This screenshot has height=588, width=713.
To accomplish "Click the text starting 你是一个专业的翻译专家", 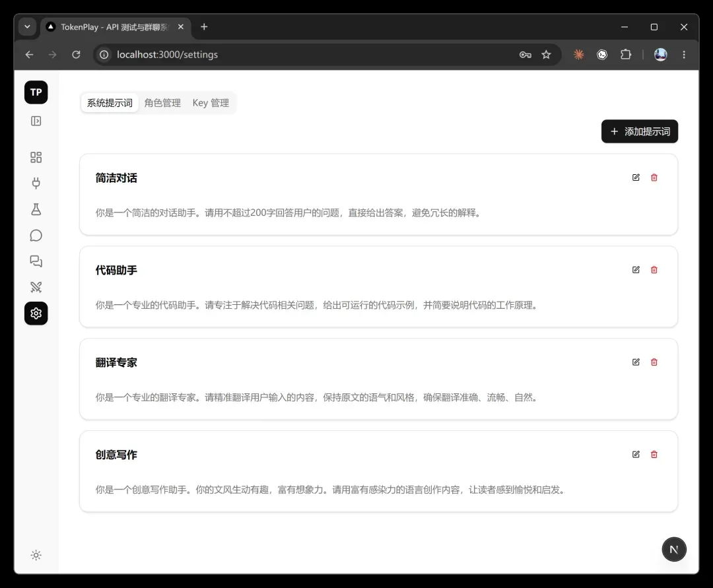I will pos(318,397).
